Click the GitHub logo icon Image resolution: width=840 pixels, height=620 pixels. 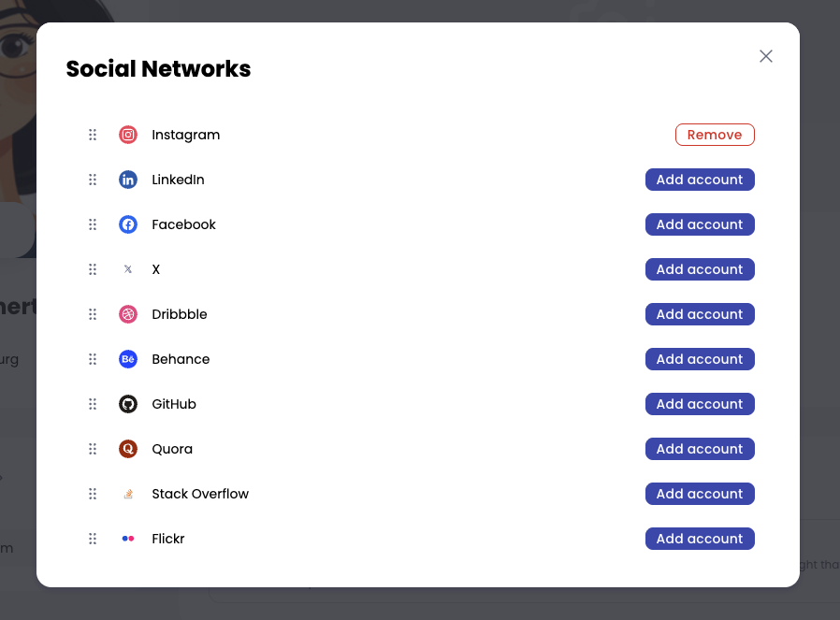point(128,404)
